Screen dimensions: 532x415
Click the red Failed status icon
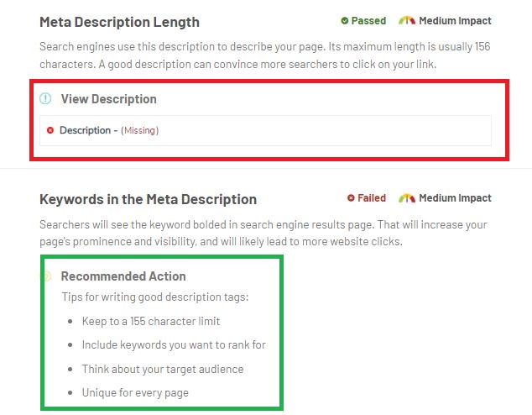point(351,198)
